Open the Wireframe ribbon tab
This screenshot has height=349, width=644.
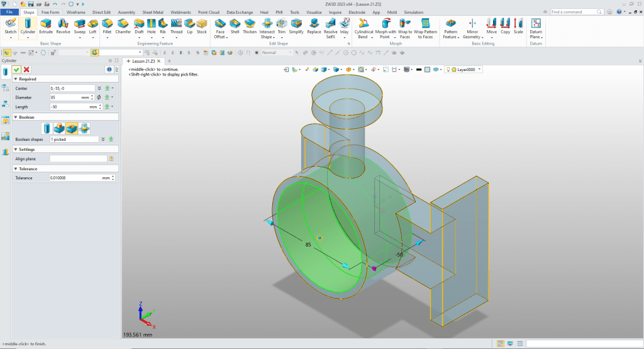[76, 12]
